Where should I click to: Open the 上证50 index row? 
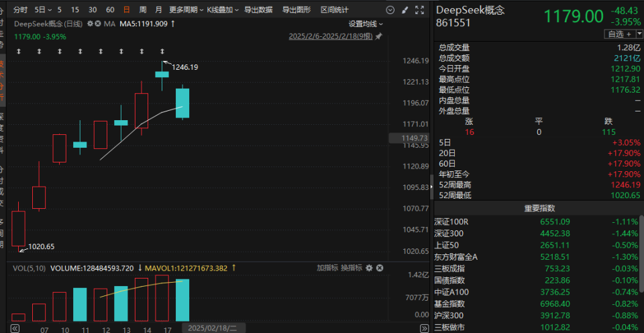pos(537,245)
